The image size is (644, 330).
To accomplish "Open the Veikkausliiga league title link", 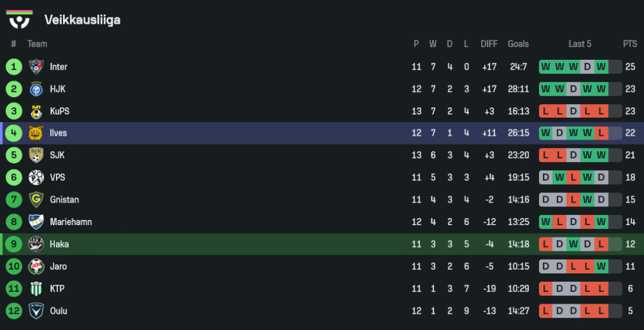I will (x=82, y=20).
